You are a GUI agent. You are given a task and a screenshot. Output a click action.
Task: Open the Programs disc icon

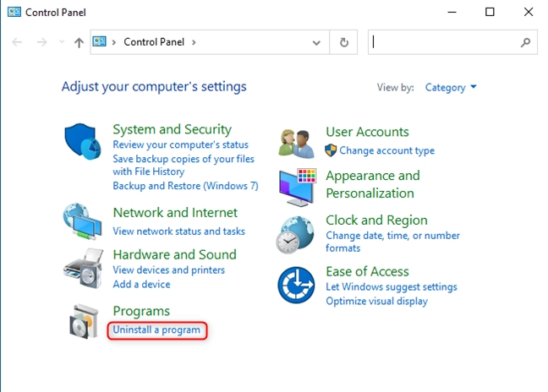coord(84,322)
